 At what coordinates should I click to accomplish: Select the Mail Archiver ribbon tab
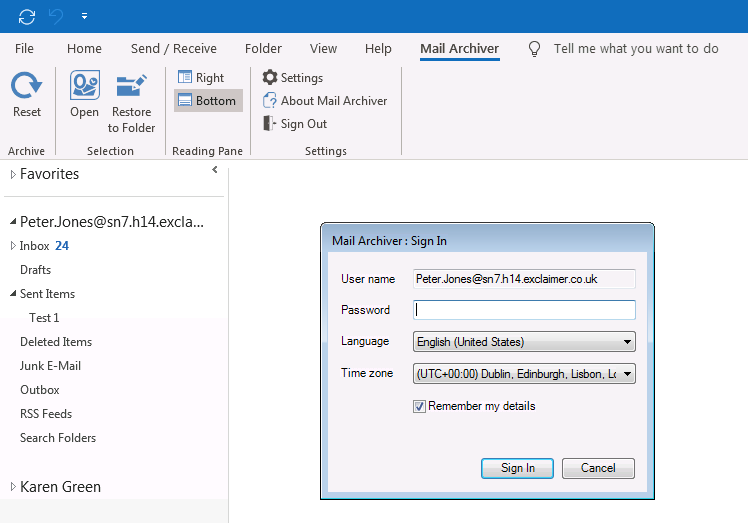click(x=459, y=49)
